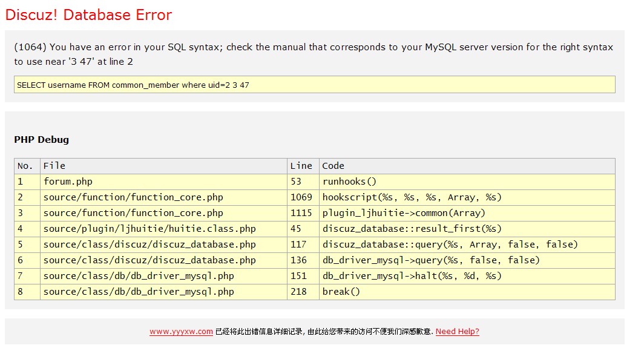644x348 pixels.
Task: Select the (1064) SQL syntax error message
Action: (x=314, y=54)
